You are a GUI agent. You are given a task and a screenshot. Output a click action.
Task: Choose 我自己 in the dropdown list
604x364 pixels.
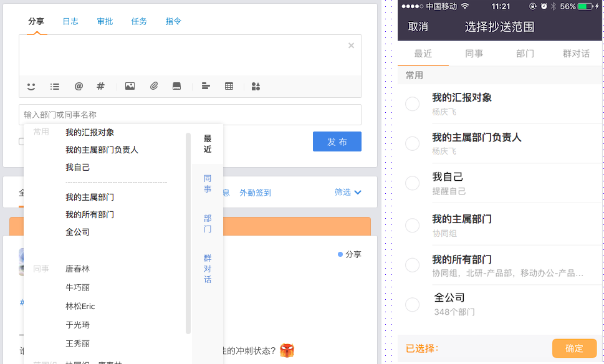tap(77, 167)
